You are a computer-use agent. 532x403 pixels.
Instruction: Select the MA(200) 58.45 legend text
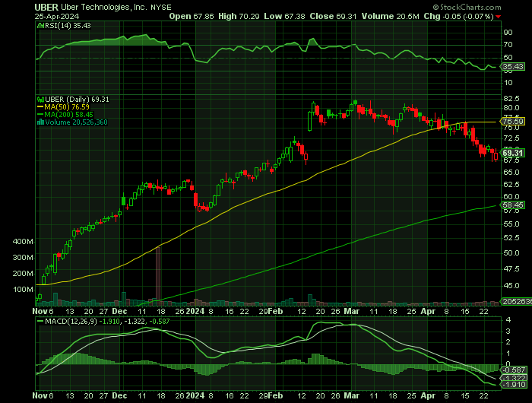coord(69,115)
